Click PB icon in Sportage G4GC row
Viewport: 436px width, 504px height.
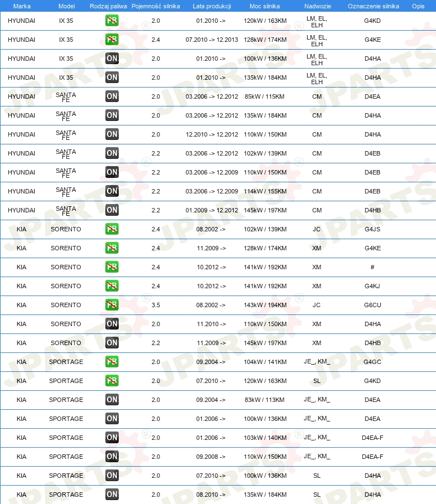point(112,362)
